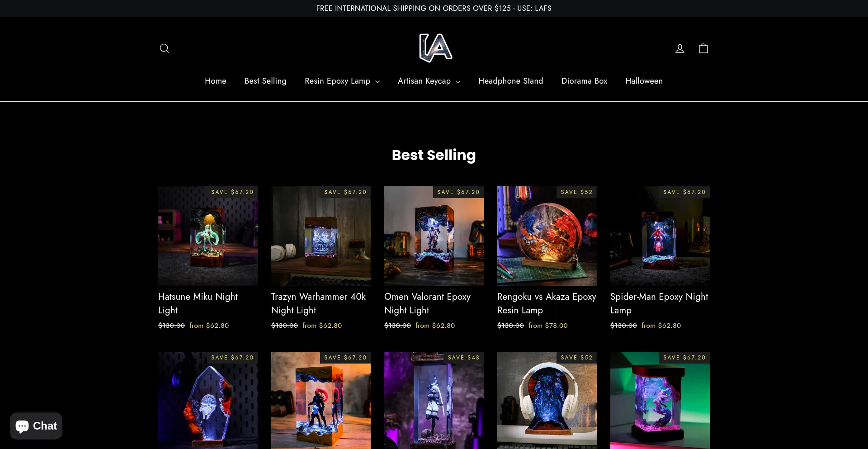Open the Best Selling menu item
The width and height of the screenshot is (868, 449).
[265, 81]
